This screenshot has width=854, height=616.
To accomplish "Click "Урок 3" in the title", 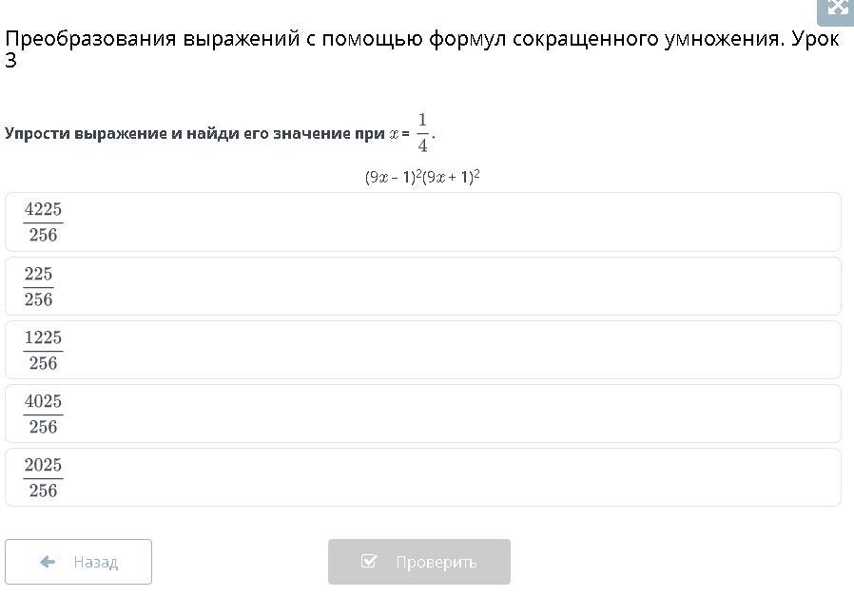I will [814, 40].
